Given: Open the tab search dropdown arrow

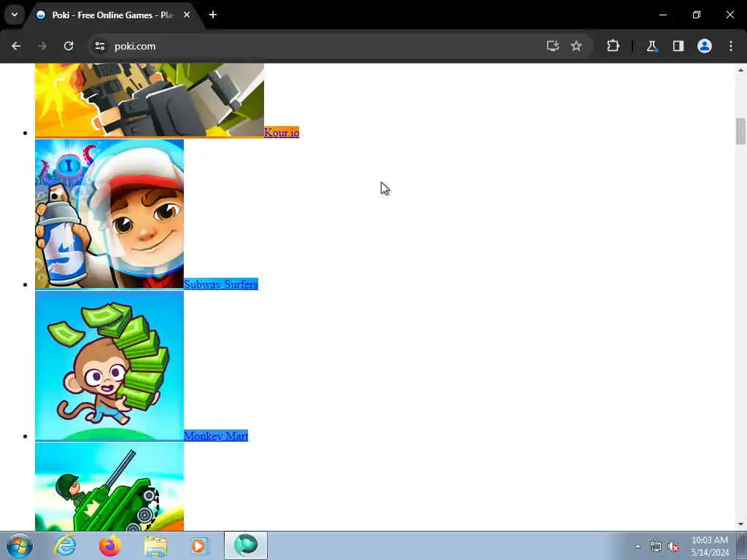Looking at the screenshot, I should pyautogui.click(x=15, y=15).
